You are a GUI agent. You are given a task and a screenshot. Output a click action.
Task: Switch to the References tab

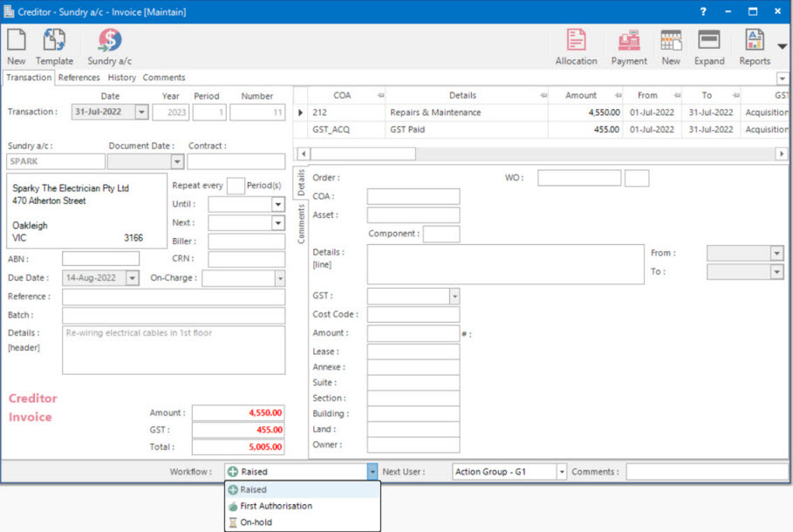[79, 78]
